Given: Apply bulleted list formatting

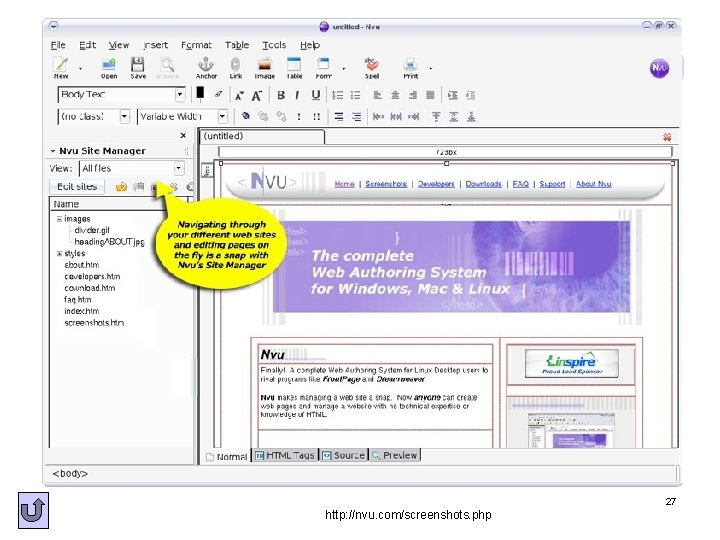Looking at the screenshot, I should pyautogui.click(x=355, y=95).
